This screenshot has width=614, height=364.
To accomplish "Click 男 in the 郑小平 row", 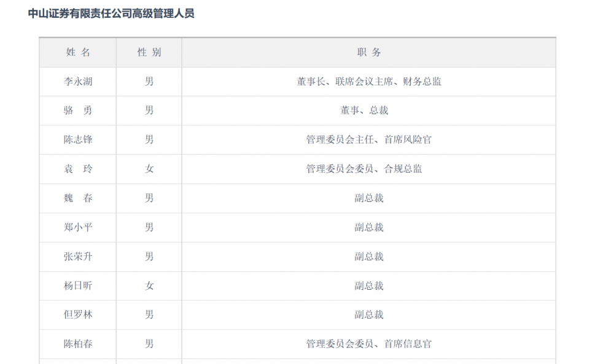I will coord(149,227).
